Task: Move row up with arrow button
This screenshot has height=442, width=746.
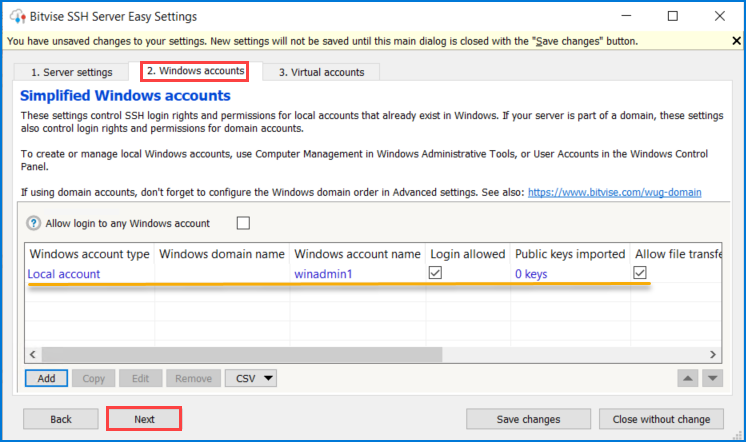Action: point(687,378)
